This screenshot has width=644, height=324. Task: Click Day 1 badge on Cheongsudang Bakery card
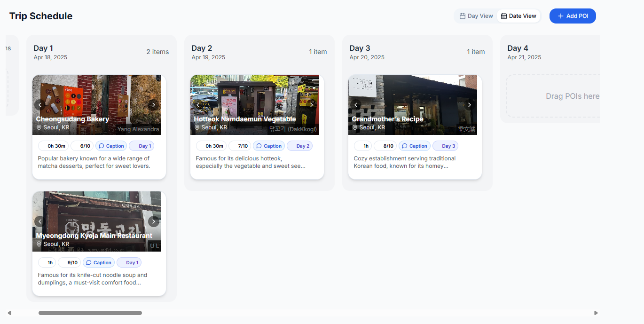(141, 146)
